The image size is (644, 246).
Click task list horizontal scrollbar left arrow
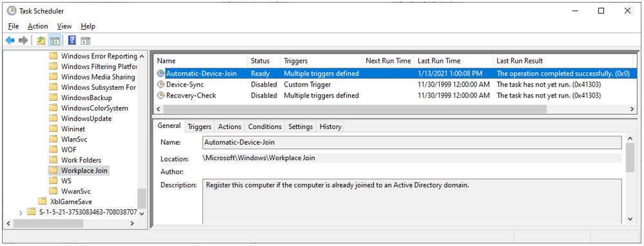(159, 109)
